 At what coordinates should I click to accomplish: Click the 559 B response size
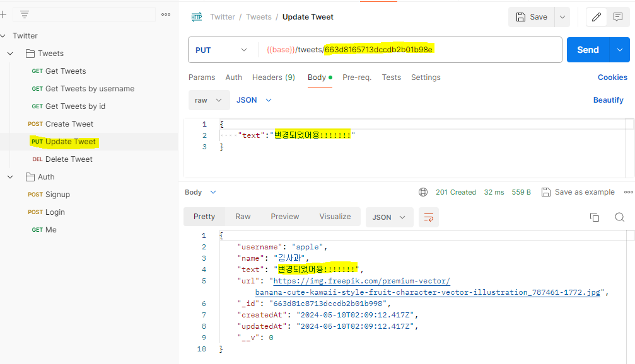(521, 192)
